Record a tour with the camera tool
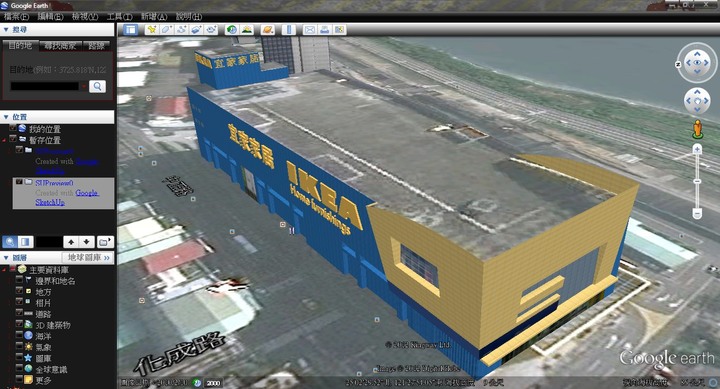The image size is (720, 389). [211, 30]
